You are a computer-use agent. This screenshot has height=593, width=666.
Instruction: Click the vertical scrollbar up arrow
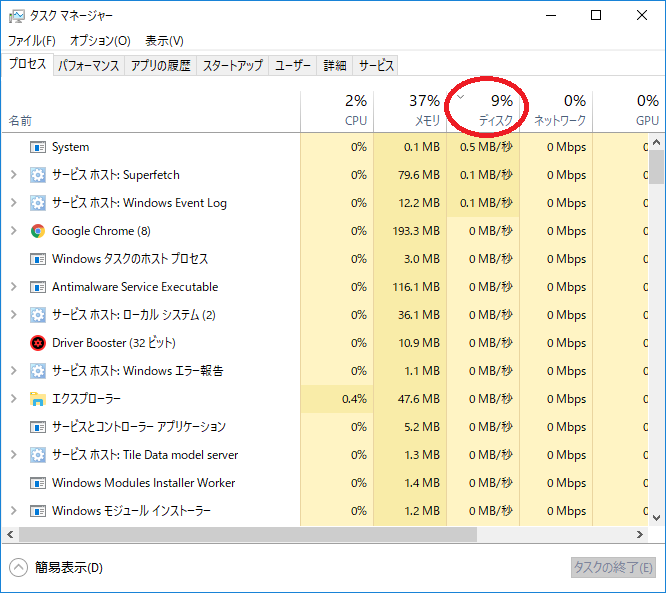(657, 142)
